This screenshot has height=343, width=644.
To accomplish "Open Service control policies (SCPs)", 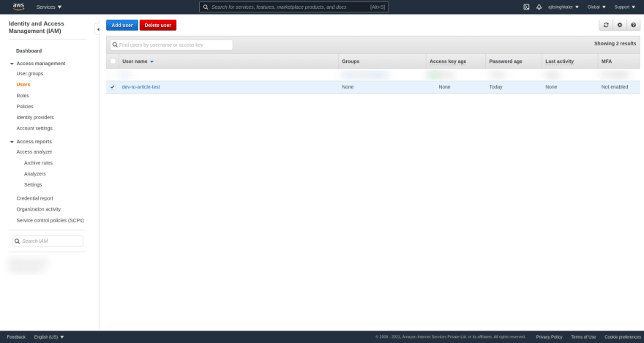I will 50,220.
